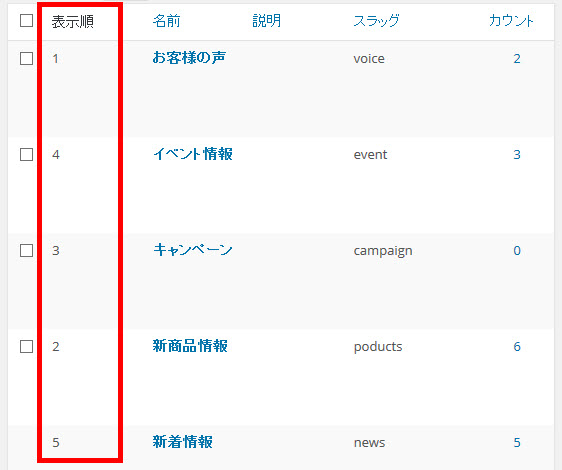This screenshot has width=562, height=470.
Task: Sort by the カウント column header
Action: (x=511, y=21)
